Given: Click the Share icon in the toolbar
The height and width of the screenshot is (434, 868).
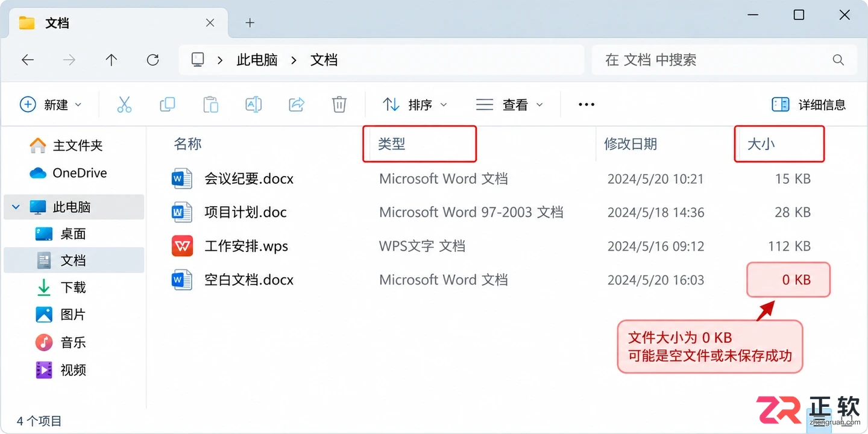Looking at the screenshot, I should (x=297, y=104).
